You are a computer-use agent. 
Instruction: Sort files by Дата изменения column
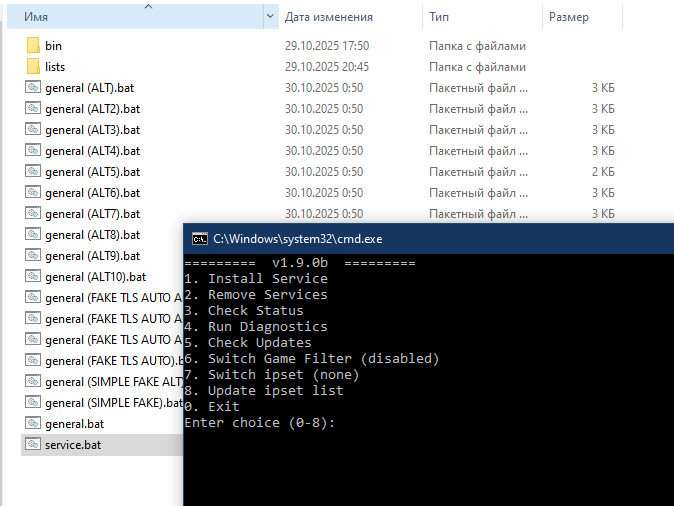click(350, 17)
